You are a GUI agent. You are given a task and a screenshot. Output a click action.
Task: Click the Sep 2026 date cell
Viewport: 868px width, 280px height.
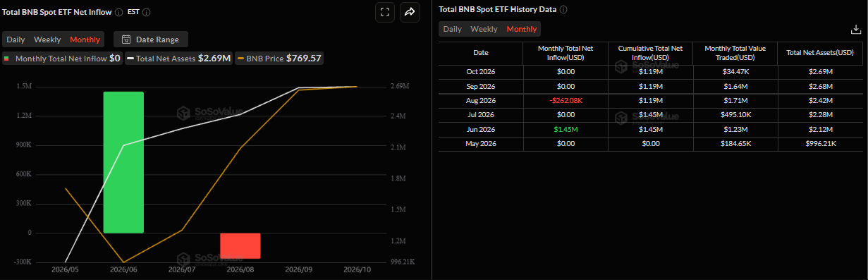tap(481, 86)
